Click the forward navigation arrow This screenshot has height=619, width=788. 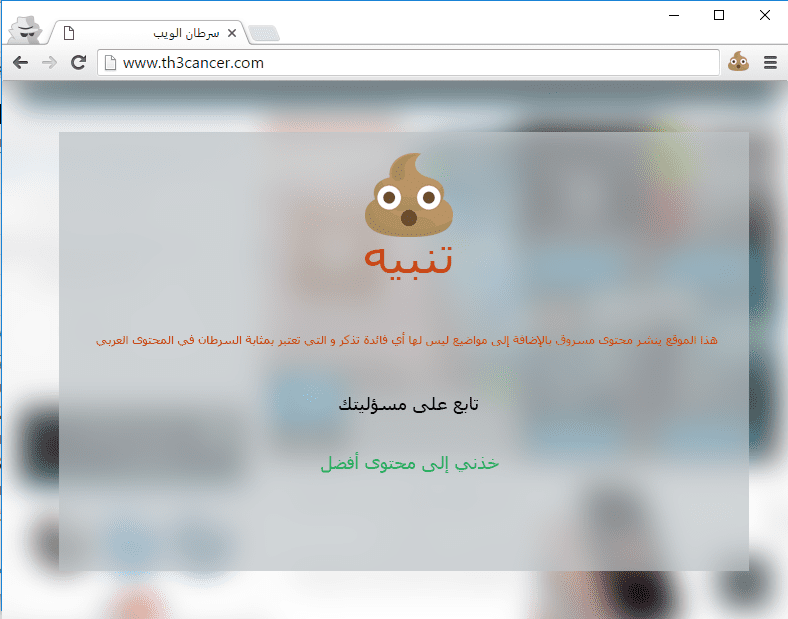49,63
